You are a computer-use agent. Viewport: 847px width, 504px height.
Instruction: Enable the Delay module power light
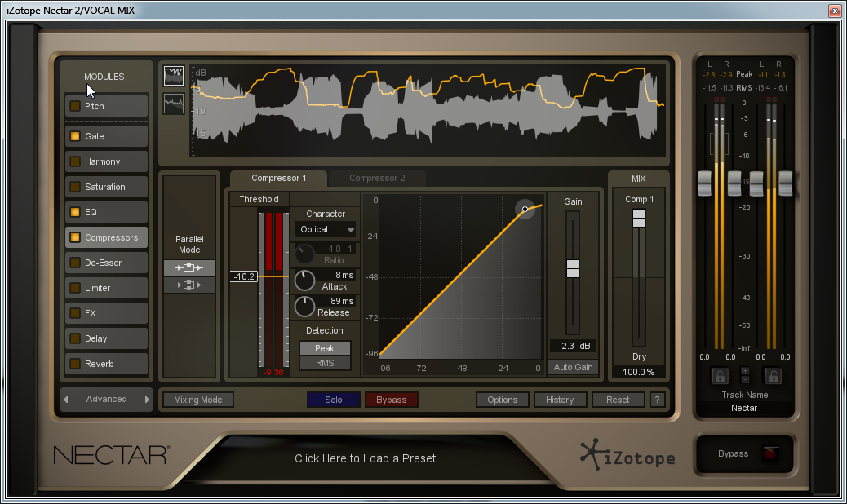point(75,338)
